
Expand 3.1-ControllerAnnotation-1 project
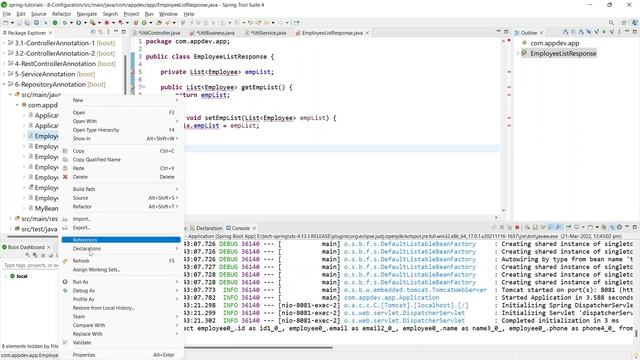point(4,43)
